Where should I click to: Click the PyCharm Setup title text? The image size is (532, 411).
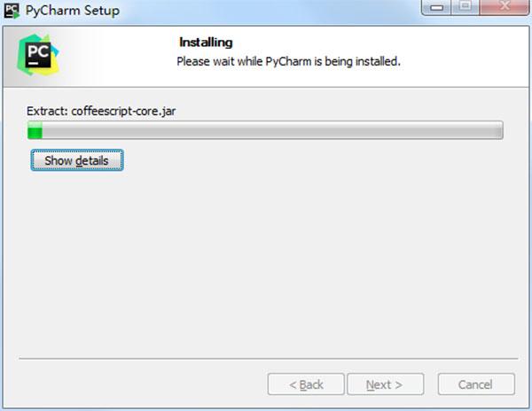pos(73,11)
